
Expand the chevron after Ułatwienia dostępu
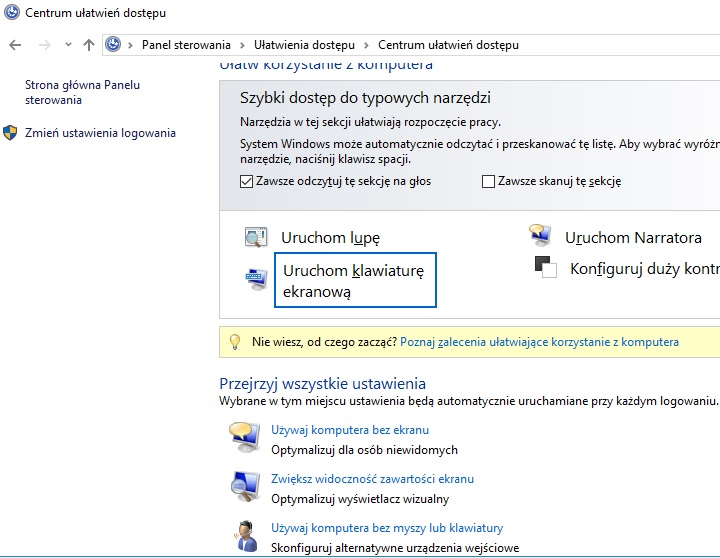pos(366,45)
